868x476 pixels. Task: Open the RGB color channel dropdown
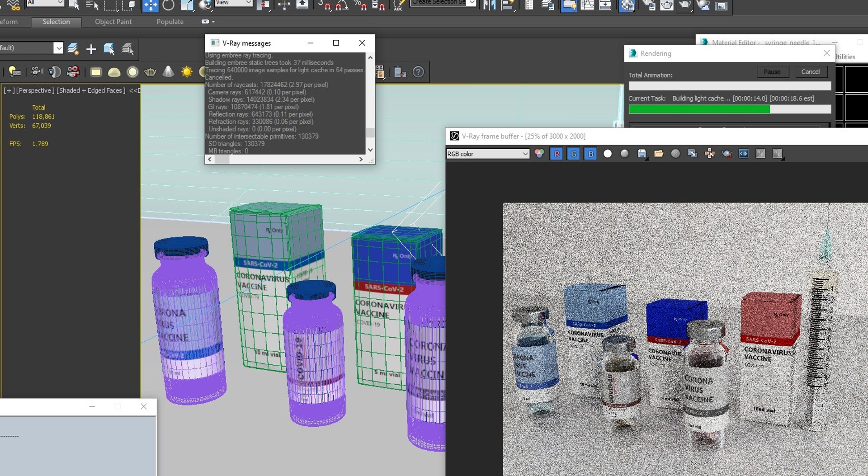coord(487,154)
